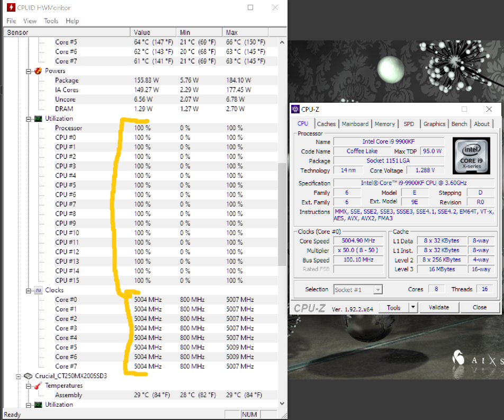Screen dimensions: 504x420
Task: Click the Threads value 16
Action: pyautogui.click(x=485, y=289)
